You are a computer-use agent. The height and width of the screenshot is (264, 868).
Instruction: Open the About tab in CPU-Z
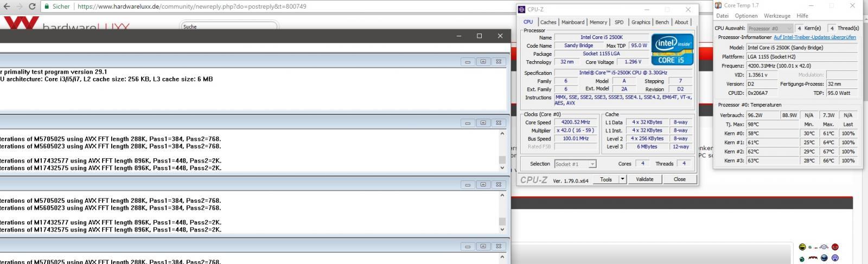tap(681, 22)
